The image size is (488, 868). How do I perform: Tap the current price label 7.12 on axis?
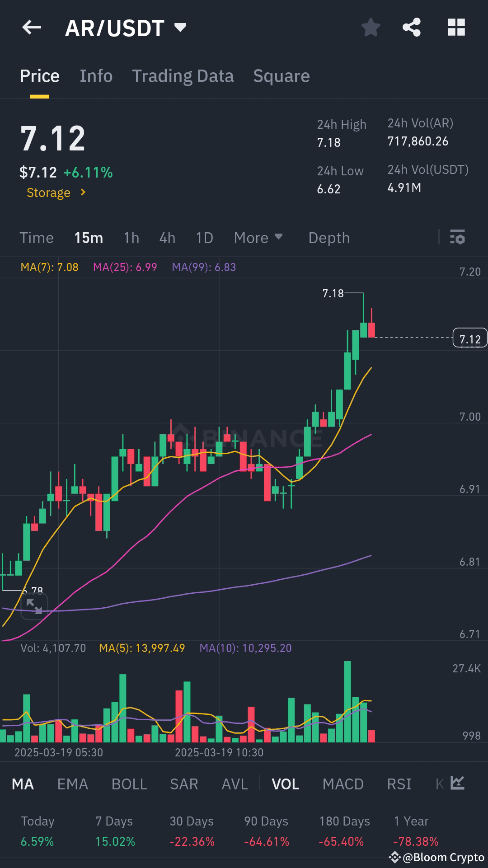470,338
